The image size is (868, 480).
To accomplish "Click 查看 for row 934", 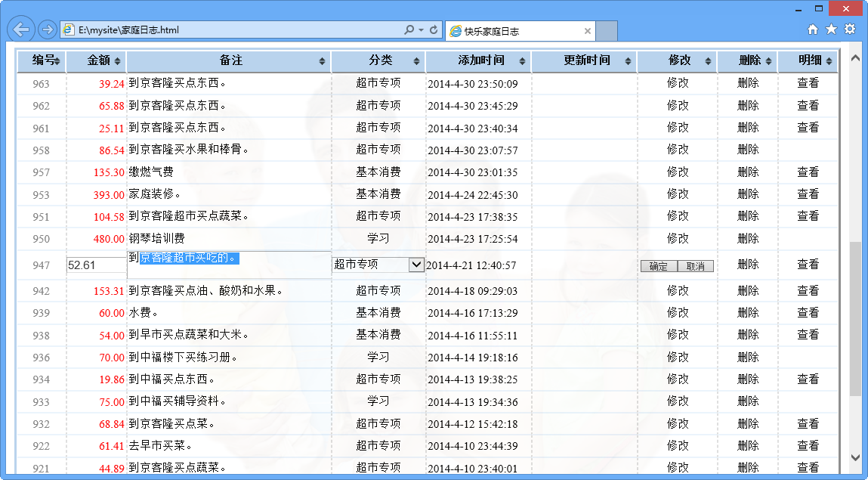I will (x=808, y=379).
